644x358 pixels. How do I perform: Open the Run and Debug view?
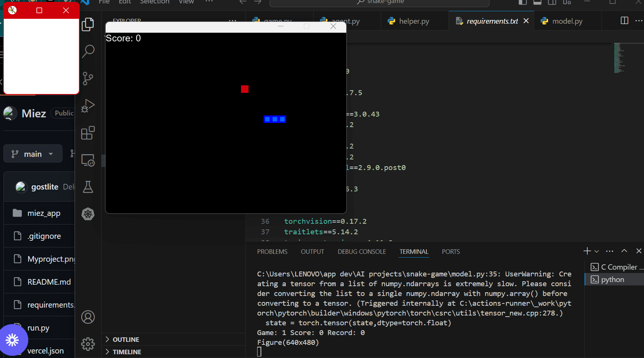tap(88, 106)
